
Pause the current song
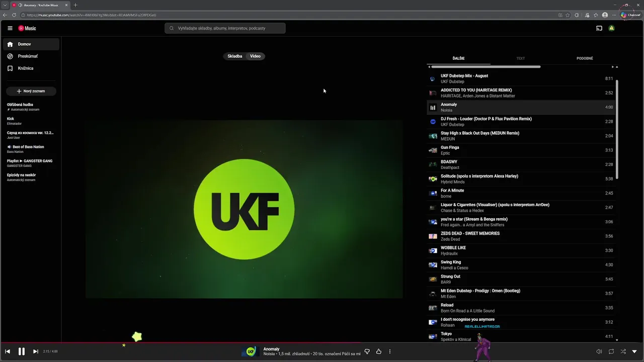[x=22, y=351]
